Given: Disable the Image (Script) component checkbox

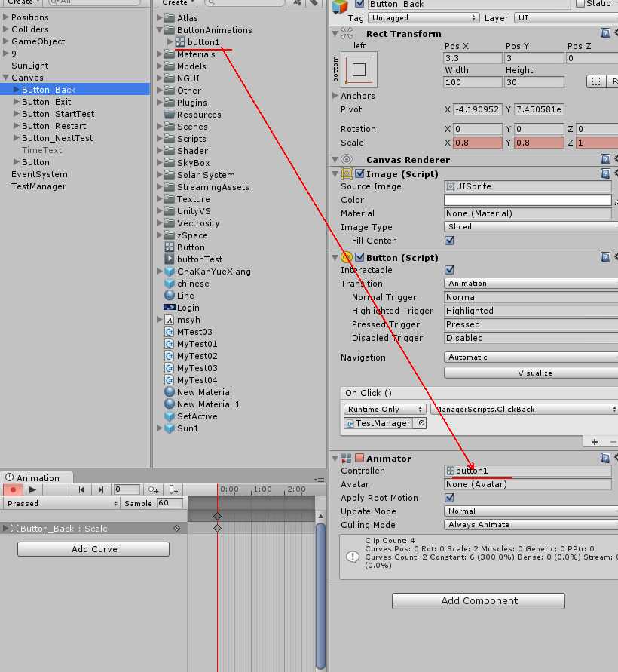Looking at the screenshot, I should pyautogui.click(x=359, y=173).
